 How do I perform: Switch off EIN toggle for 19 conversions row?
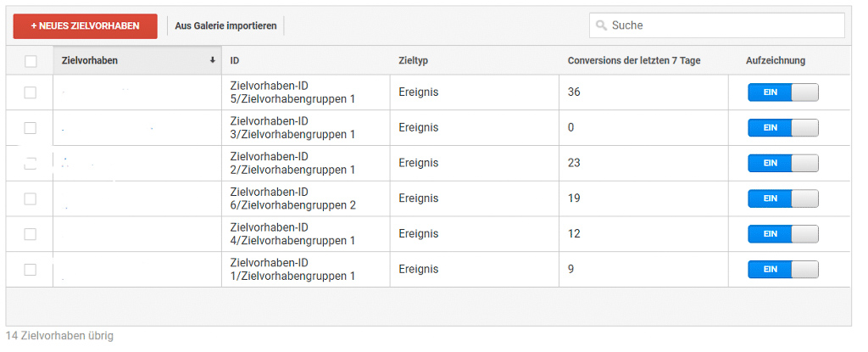782,198
